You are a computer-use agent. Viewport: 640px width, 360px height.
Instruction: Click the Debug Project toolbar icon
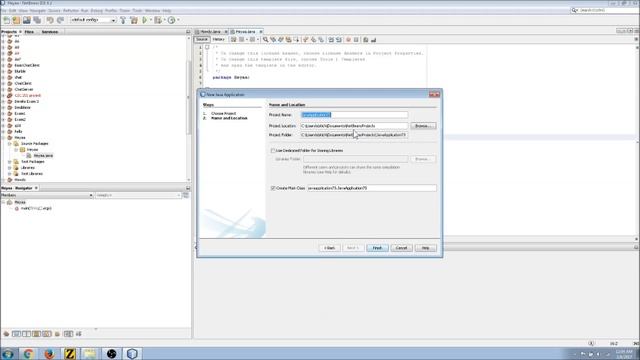(158, 20)
